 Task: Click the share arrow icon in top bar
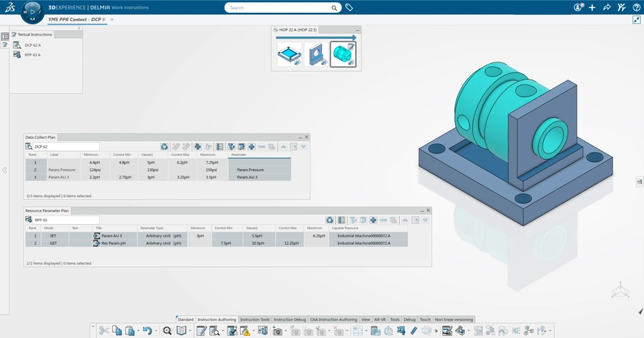coord(606,7)
